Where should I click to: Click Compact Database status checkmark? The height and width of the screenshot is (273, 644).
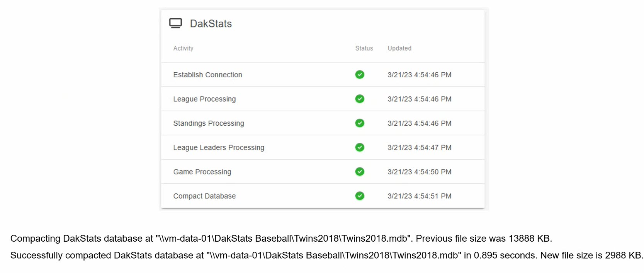click(360, 196)
